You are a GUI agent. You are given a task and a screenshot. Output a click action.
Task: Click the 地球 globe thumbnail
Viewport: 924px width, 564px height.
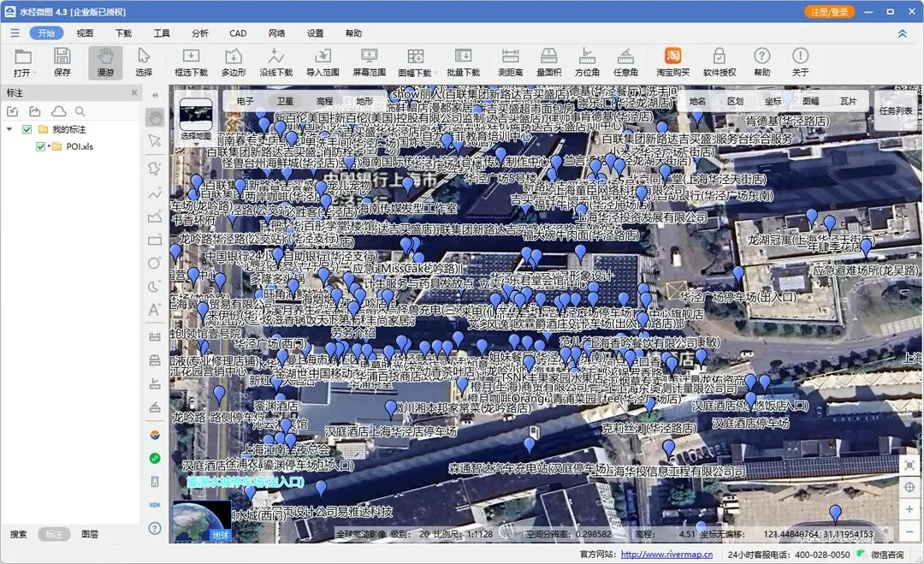tap(202, 521)
